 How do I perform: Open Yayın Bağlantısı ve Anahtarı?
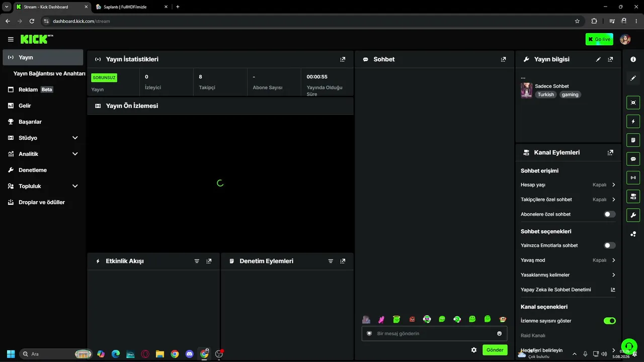49,73
